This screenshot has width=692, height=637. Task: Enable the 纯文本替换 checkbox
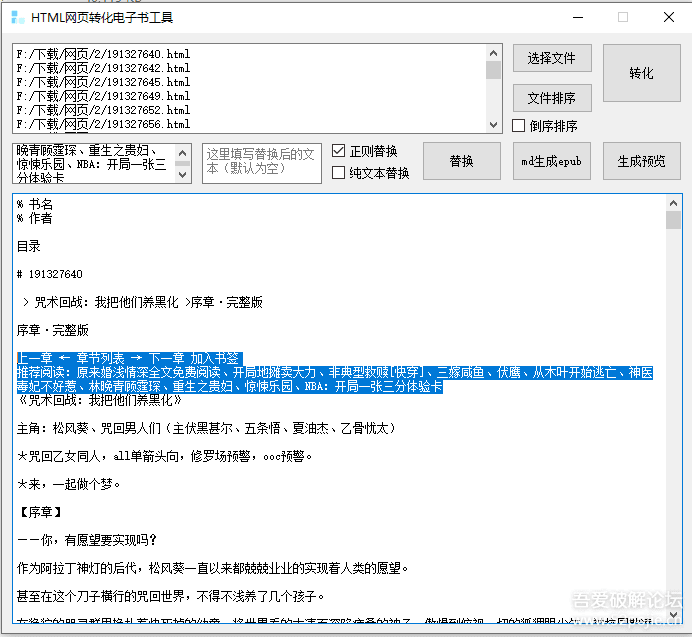[338, 172]
